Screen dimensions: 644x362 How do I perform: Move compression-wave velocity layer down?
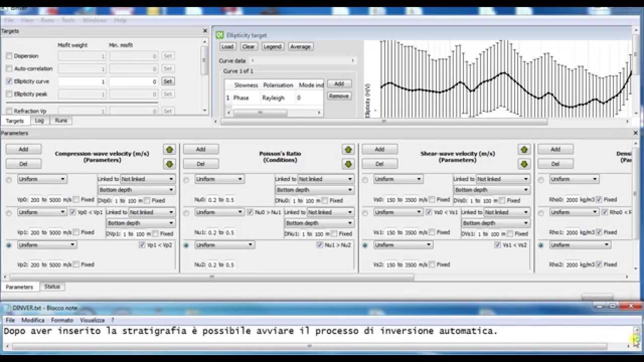(169, 164)
